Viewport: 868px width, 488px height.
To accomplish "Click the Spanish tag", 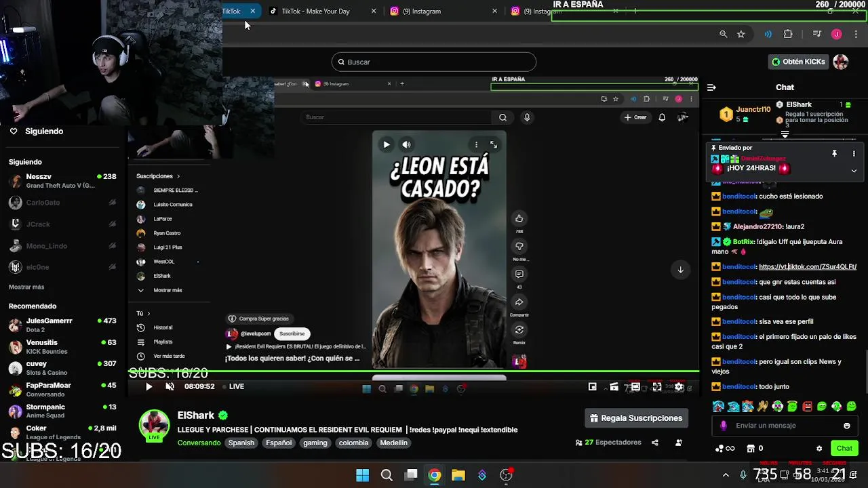I will coord(241,443).
